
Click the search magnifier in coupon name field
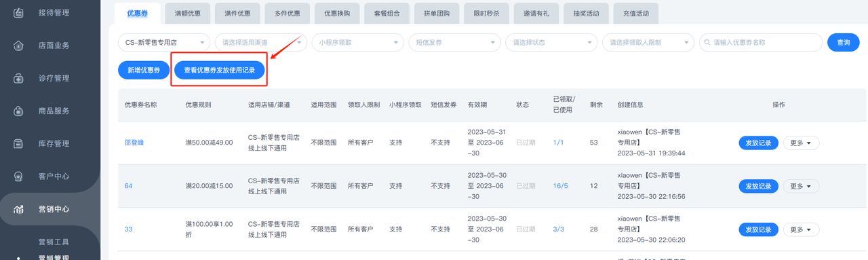point(708,42)
